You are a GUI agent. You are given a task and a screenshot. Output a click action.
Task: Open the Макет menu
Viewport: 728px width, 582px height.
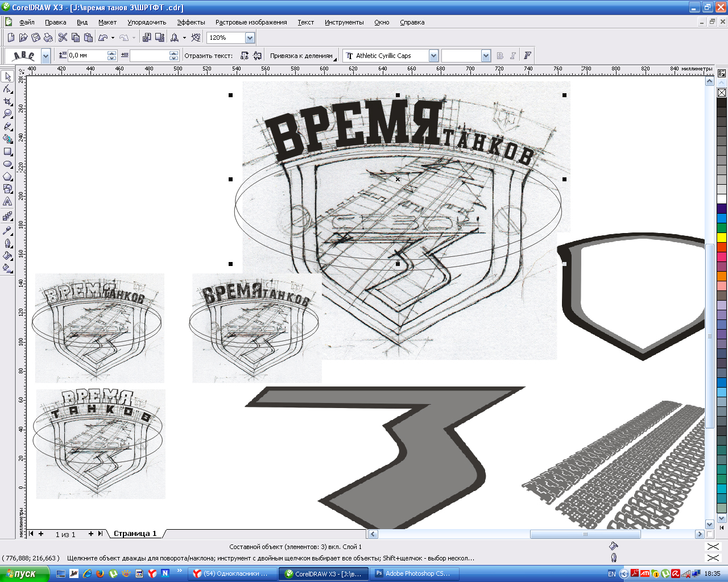click(107, 22)
